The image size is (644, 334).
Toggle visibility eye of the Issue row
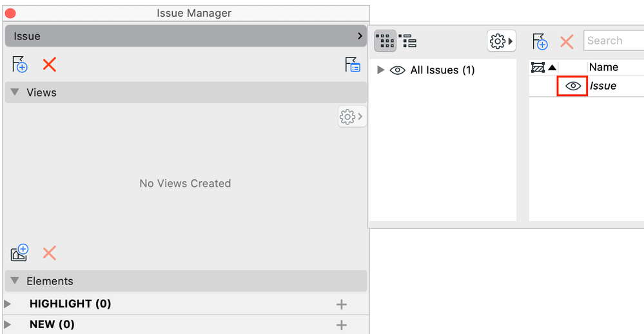[x=572, y=86]
